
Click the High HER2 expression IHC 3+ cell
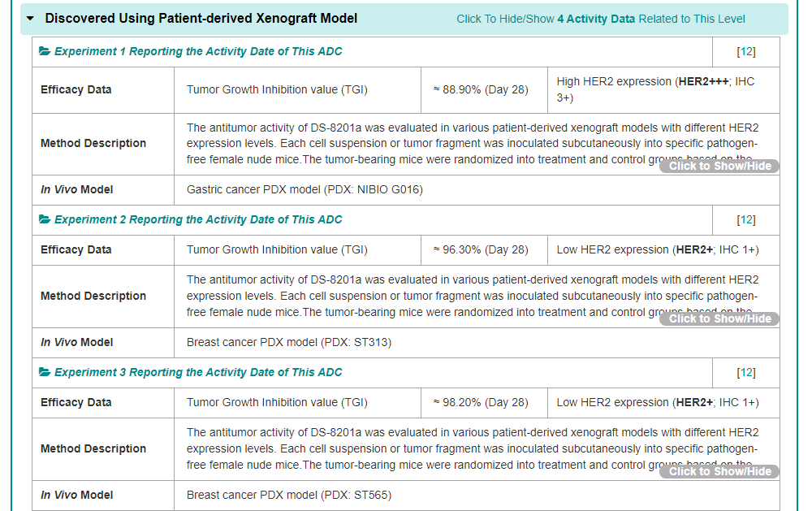pyautogui.click(x=655, y=89)
